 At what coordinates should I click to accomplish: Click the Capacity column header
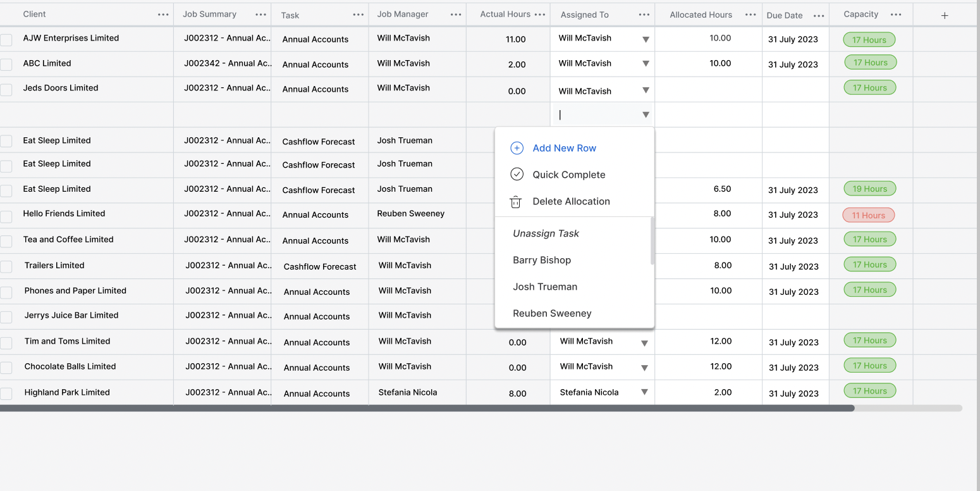point(861,14)
